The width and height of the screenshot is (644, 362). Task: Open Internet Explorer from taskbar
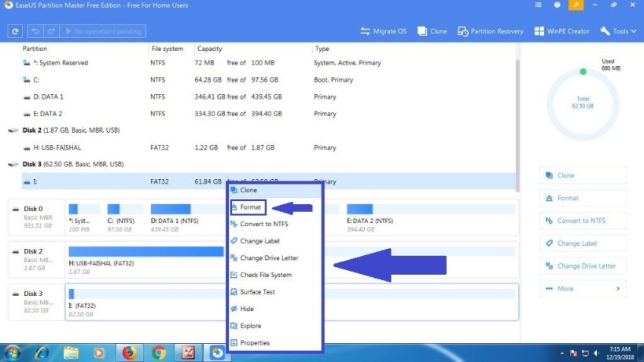pyautogui.click(x=42, y=353)
